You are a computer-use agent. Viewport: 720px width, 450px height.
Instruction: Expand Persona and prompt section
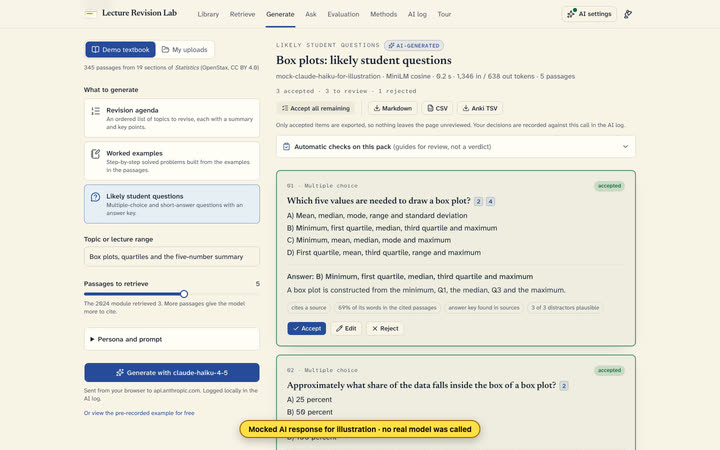point(172,339)
